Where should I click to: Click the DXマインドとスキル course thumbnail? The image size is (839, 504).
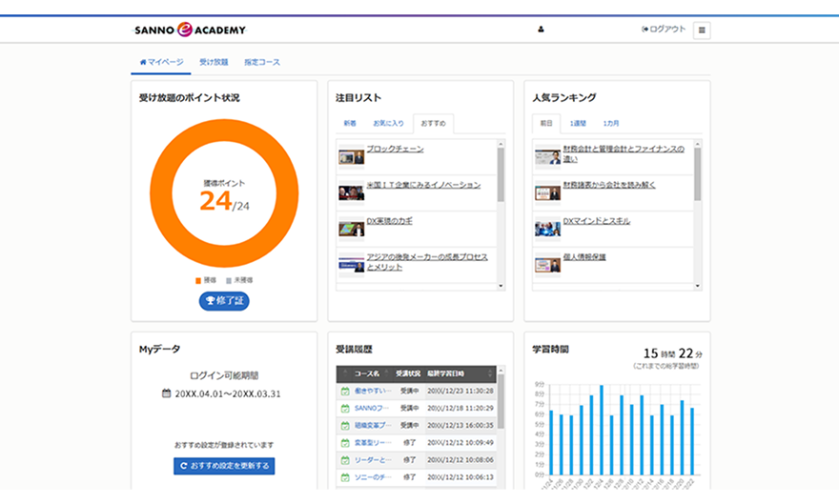(547, 228)
